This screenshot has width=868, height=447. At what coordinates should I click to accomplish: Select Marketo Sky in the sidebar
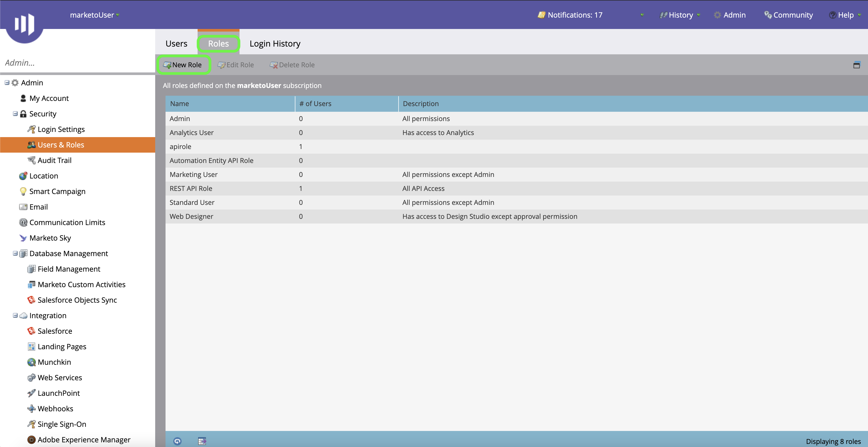pyautogui.click(x=50, y=238)
